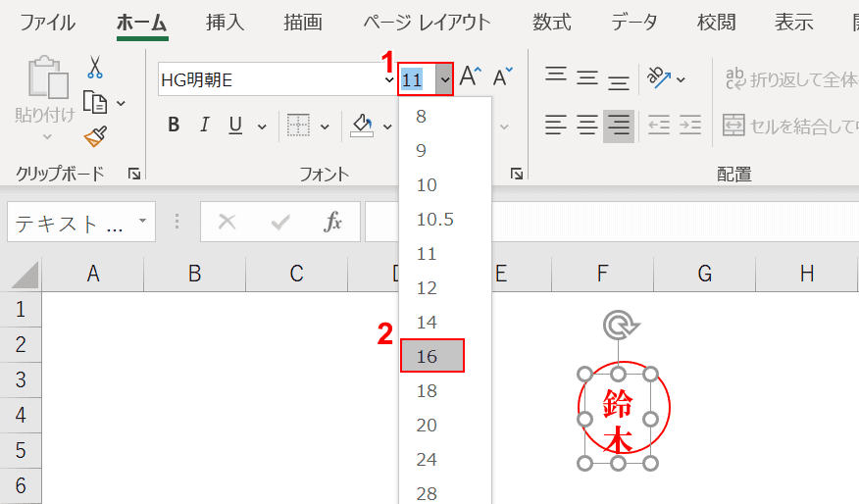Choose font size 18 from the list
859x504 pixels.
pos(445,390)
